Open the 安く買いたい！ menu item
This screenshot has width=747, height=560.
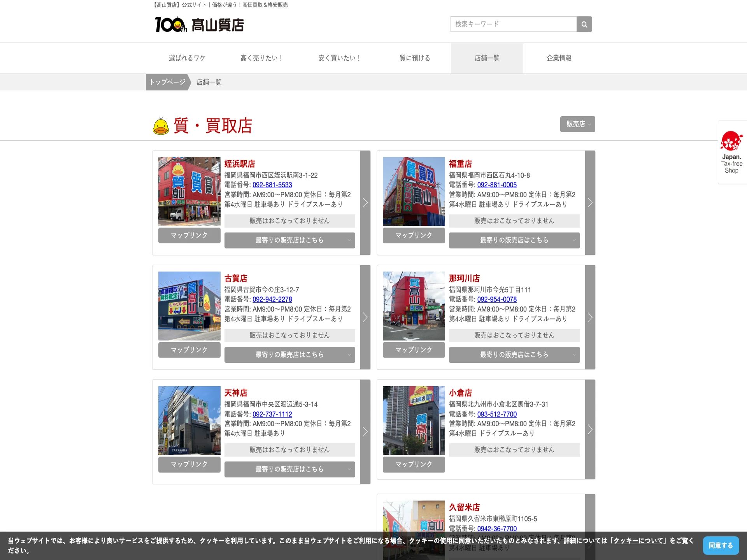pyautogui.click(x=340, y=58)
